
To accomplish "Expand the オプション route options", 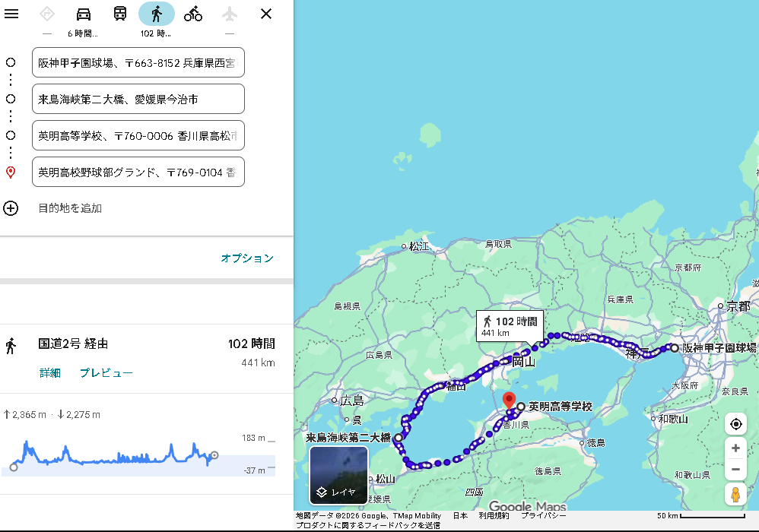I will [247, 258].
